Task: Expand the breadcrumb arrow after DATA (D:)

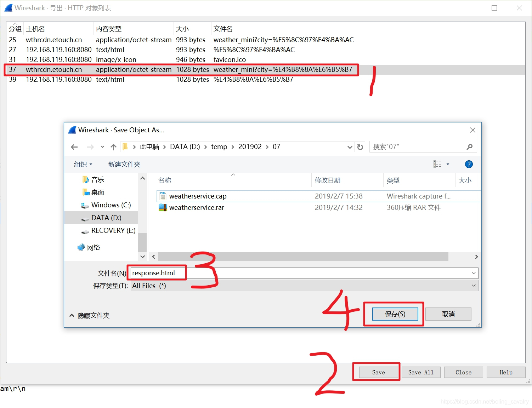Action: point(205,147)
